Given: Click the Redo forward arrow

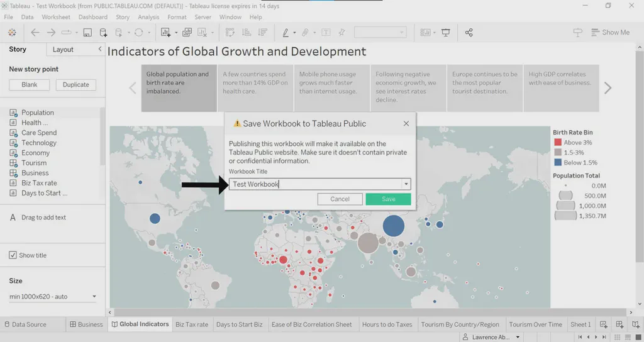Looking at the screenshot, I should (51, 33).
